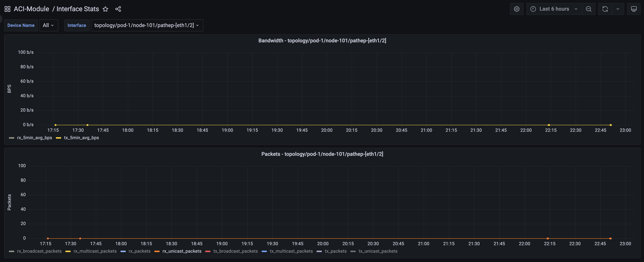Click the tx_broadcast_packets color swatch
The height and width of the screenshot is (262, 644).
(x=207, y=251)
